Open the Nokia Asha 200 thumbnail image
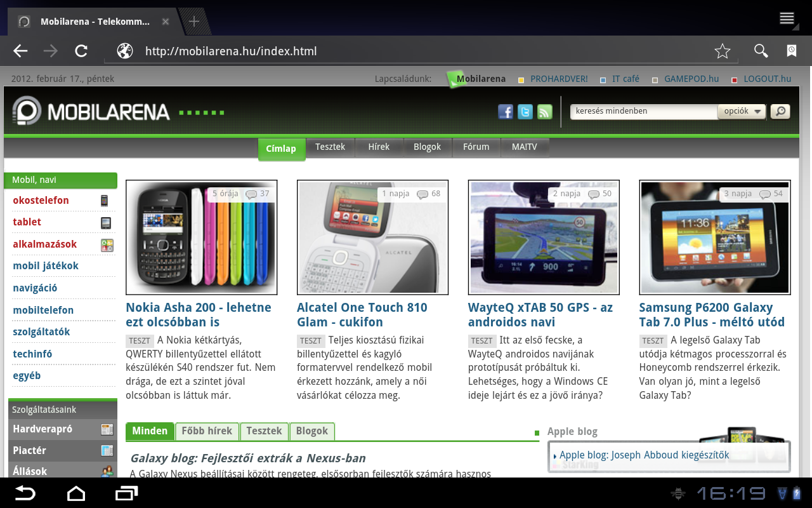This screenshot has width=812, height=508. tap(202, 237)
